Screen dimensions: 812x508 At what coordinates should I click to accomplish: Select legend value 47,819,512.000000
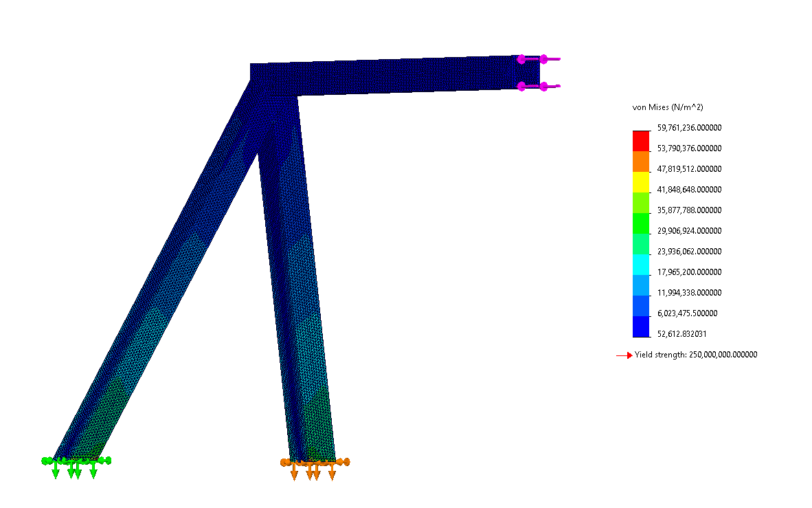point(689,169)
